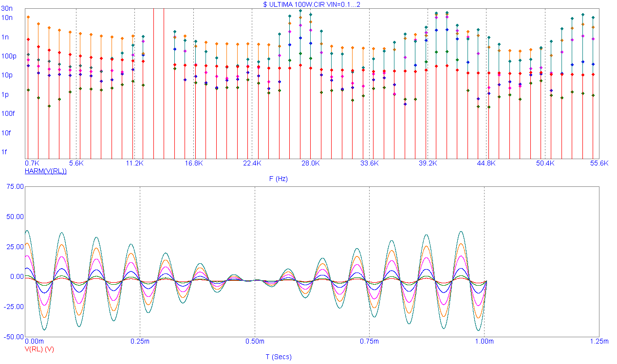Click the 0.75m time tick label
Viewport: 617px width, 364px height.
point(370,342)
